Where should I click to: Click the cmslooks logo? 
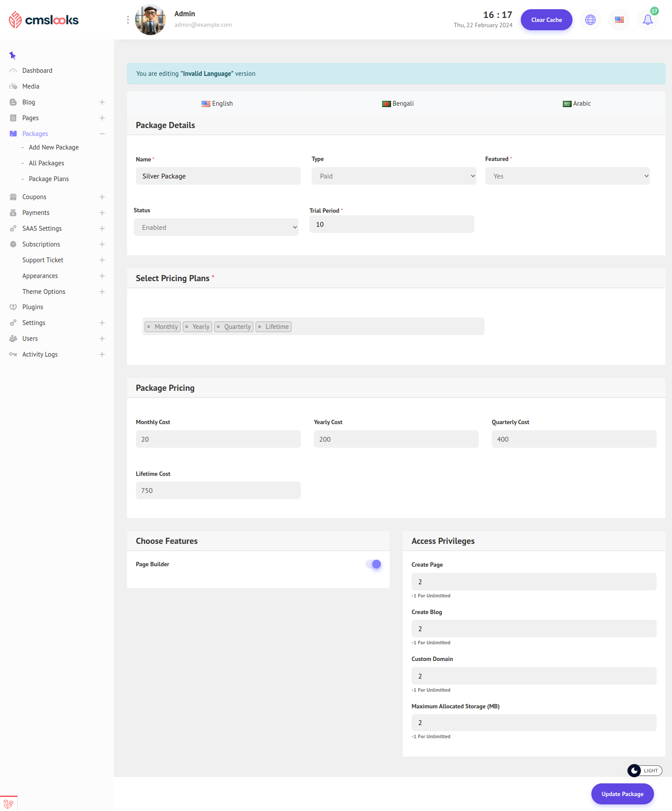coord(44,20)
